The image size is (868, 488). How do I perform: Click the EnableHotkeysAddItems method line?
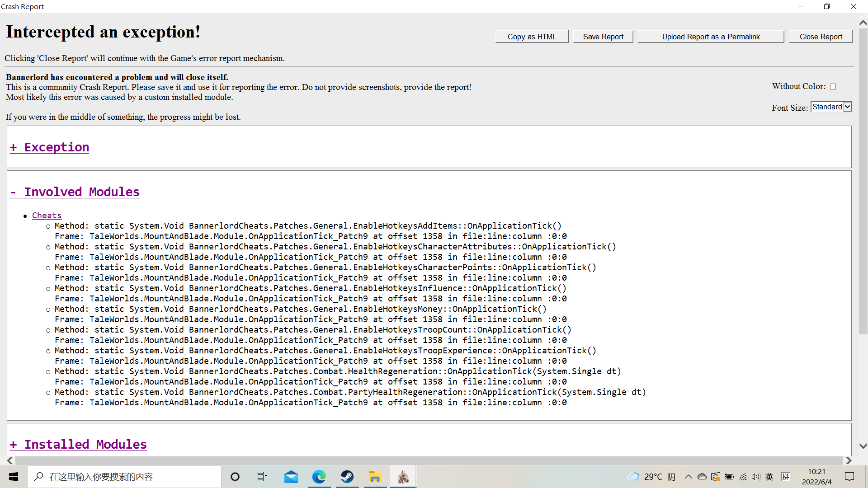click(x=308, y=226)
